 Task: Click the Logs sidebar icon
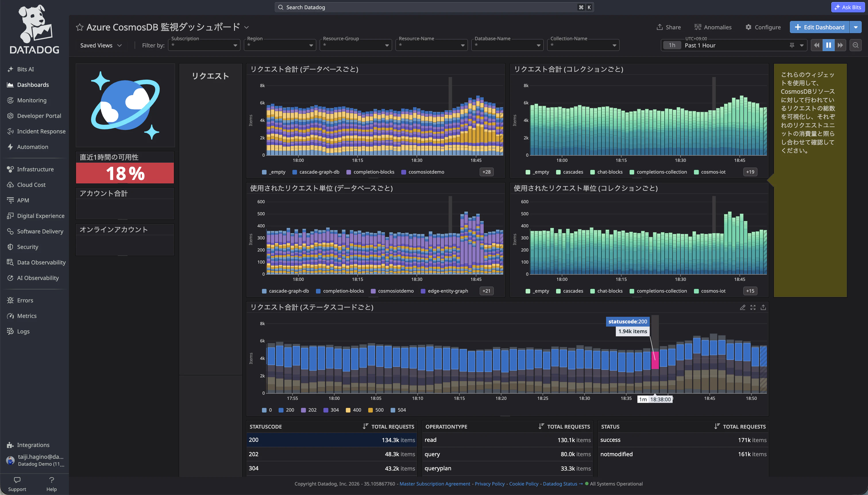(10, 331)
